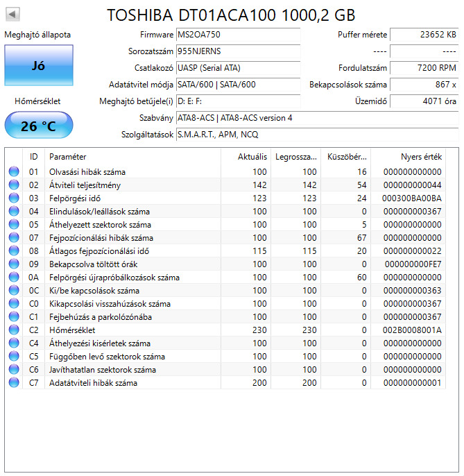This screenshot has width=464, height=476.
Task: Click status orb for ID C4 row
Action: click(x=14, y=343)
